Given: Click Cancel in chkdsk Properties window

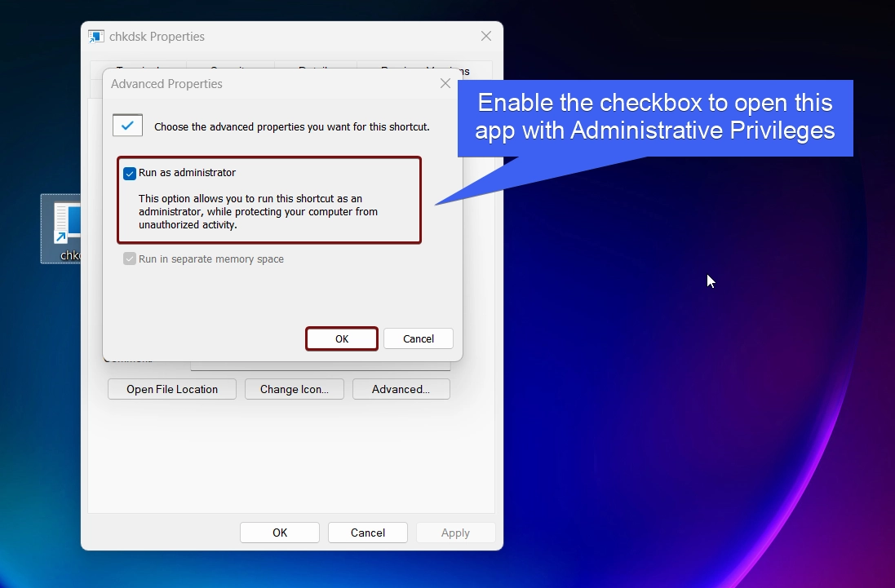Looking at the screenshot, I should 368,533.
